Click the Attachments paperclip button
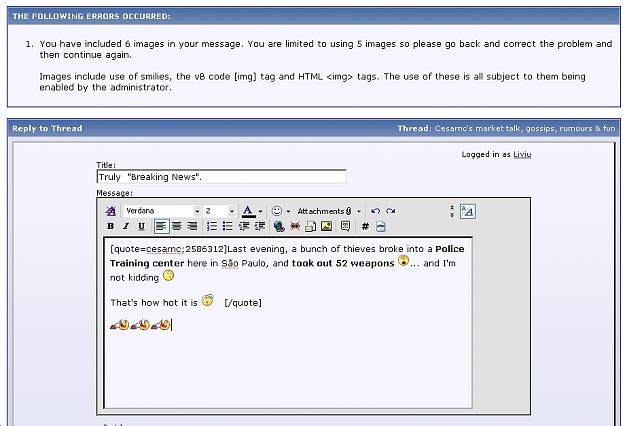The width and height of the screenshot is (625, 426). coord(324,211)
